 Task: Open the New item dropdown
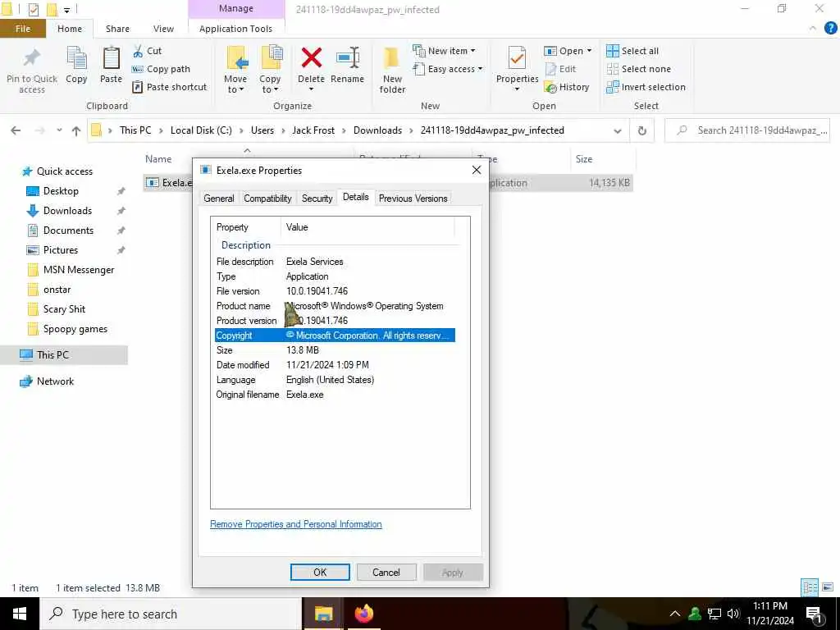coord(444,51)
